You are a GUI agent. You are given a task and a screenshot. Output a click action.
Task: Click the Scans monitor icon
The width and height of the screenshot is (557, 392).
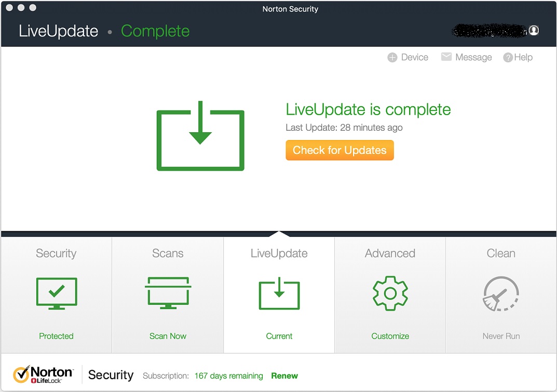click(168, 292)
